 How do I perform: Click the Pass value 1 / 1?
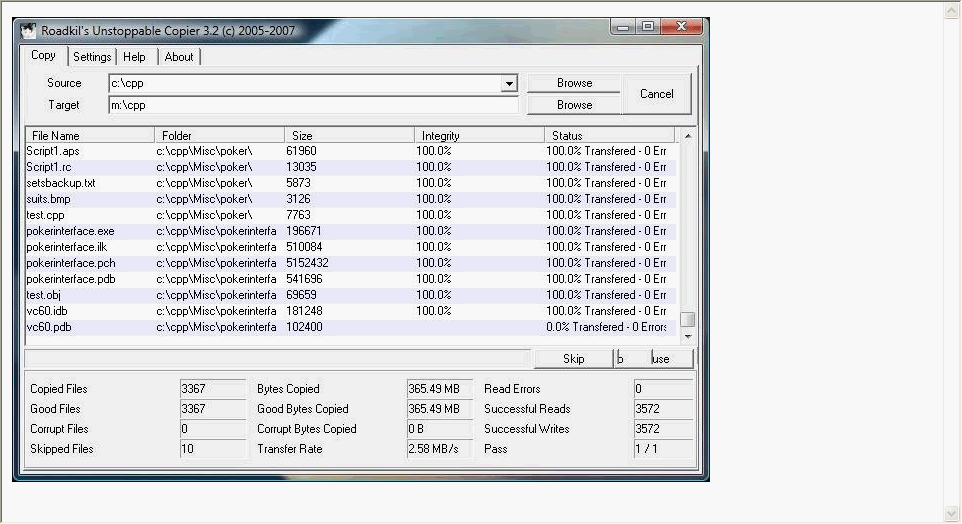click(x=664, y=449)
